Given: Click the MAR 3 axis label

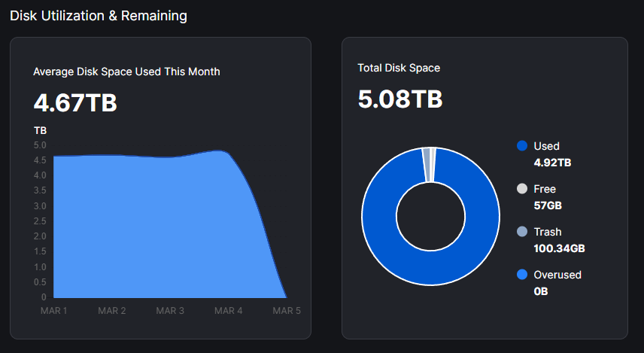Looking at the screenshot, I should click(170, 311).
